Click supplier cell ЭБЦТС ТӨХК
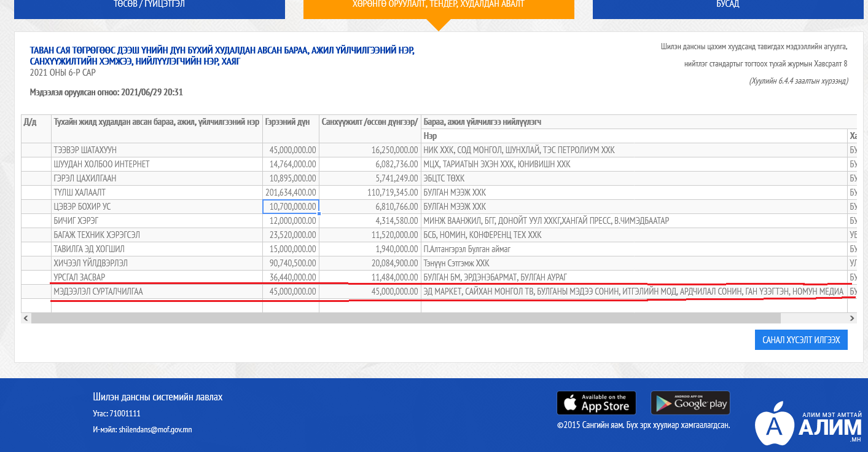 634,178
